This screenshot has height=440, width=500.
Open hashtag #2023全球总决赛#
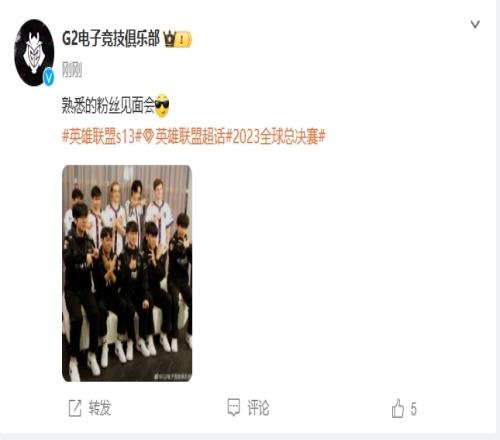[x=276, y=137]
